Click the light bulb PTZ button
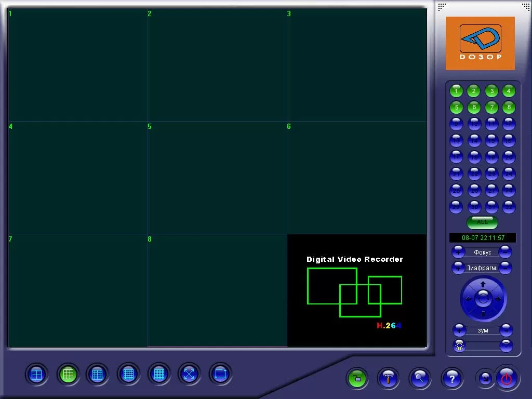Viewport: 532px width, 399px height. [459, 345]
